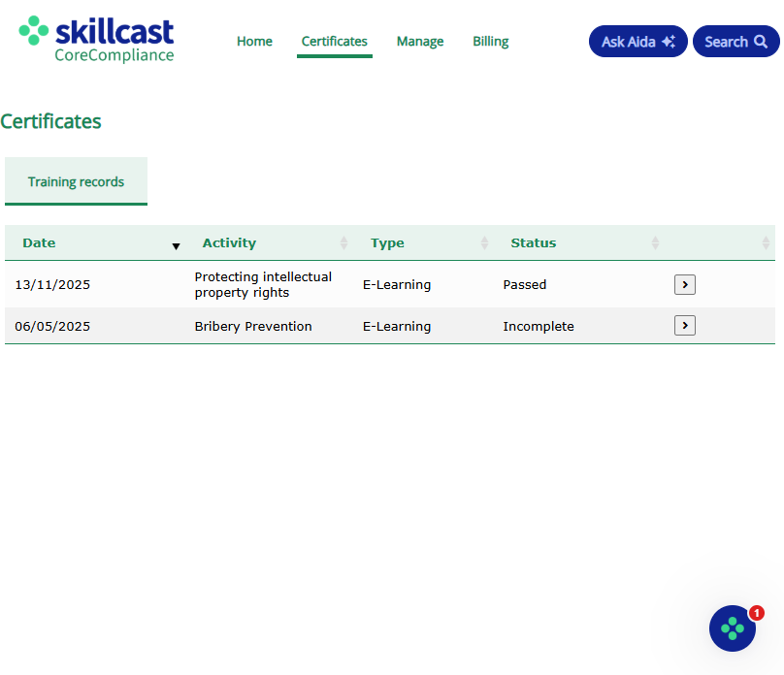Click the Skillcast CoreCompliance logo
This screenshot has width=784, height=675.
[x=97, y=40]
